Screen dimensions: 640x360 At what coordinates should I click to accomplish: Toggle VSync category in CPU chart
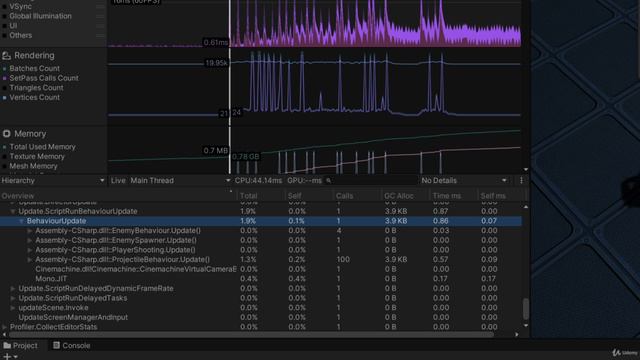tap(4, 7)
